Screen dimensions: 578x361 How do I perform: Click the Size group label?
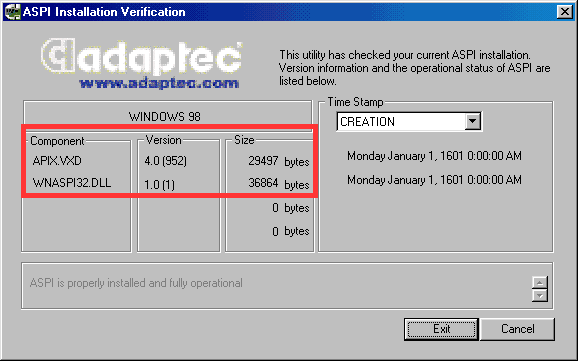[x=244, y=140]
